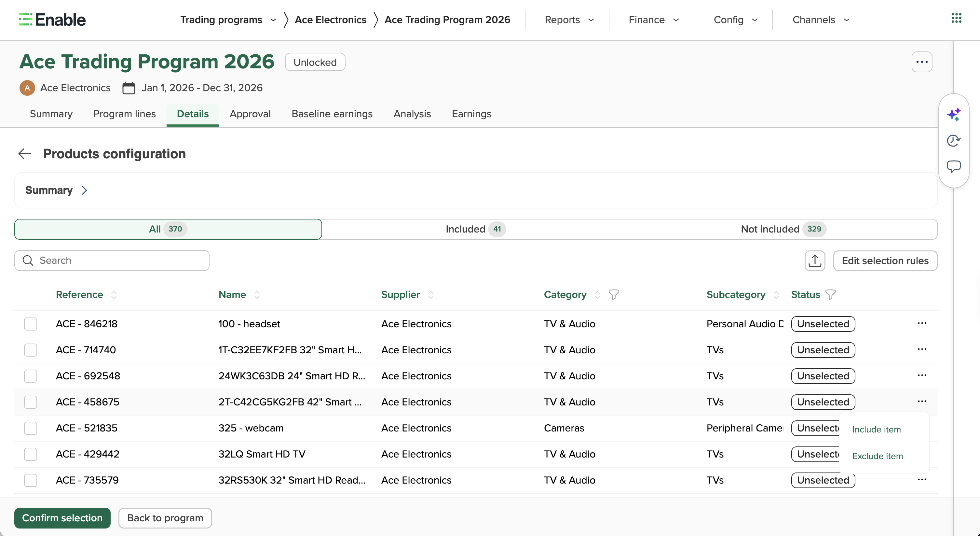Click Back to program
The width and height of the screenshot is (980, 536).
(165, 518)
